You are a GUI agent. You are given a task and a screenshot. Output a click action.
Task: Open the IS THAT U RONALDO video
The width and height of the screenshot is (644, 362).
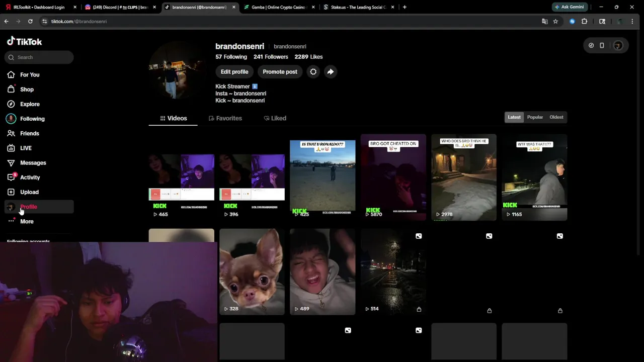(x=323, y=177)
